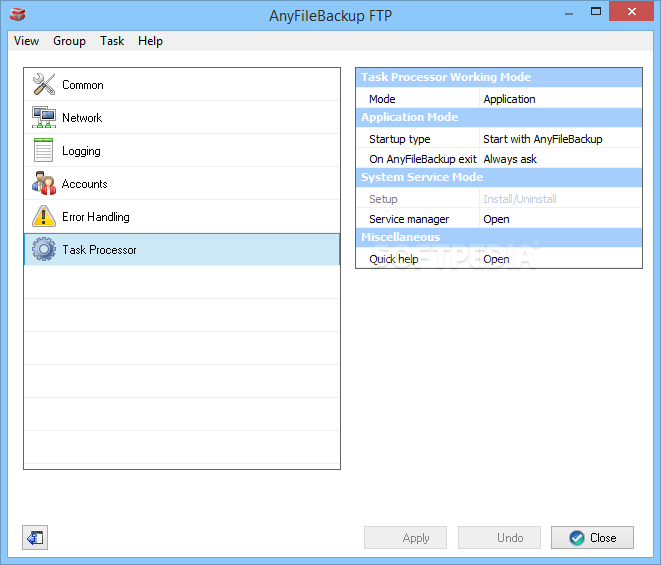Screen dimensions: 661x565
Task: Click the Undo button
Action: point(499,538)
